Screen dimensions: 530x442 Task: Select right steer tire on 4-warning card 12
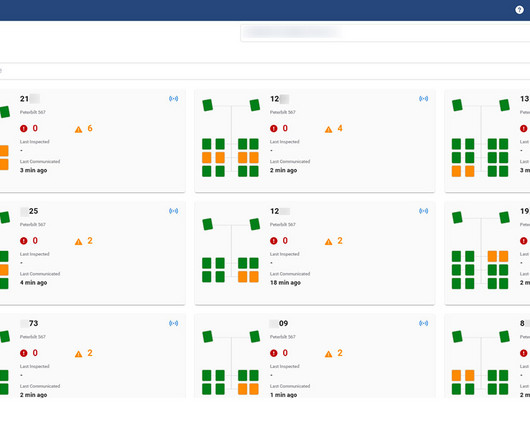point(255,105)
